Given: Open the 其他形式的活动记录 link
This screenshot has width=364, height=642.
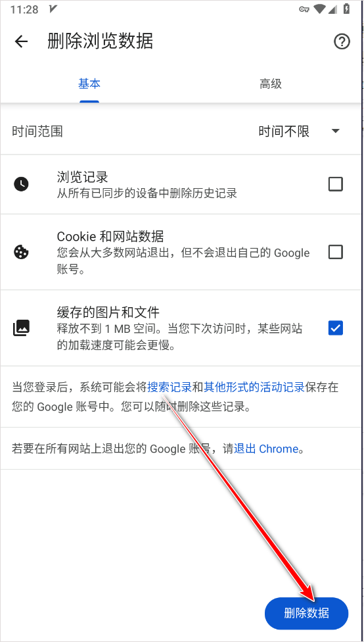Looking at the screenshot, I should click(254, 387).
